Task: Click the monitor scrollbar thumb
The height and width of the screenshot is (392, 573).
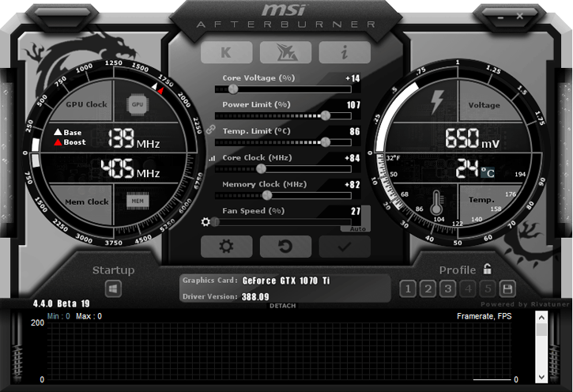Action: [x=541, y=330]
